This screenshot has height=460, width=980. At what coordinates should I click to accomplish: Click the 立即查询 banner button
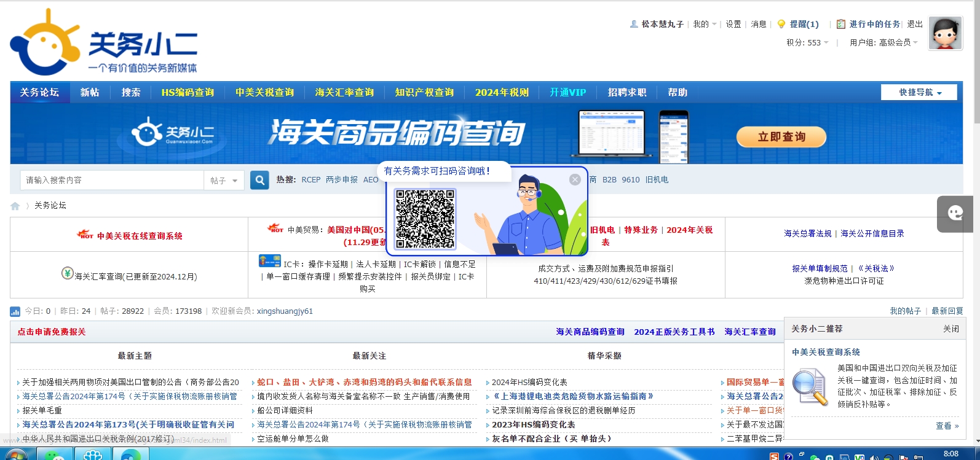(781, 136)
